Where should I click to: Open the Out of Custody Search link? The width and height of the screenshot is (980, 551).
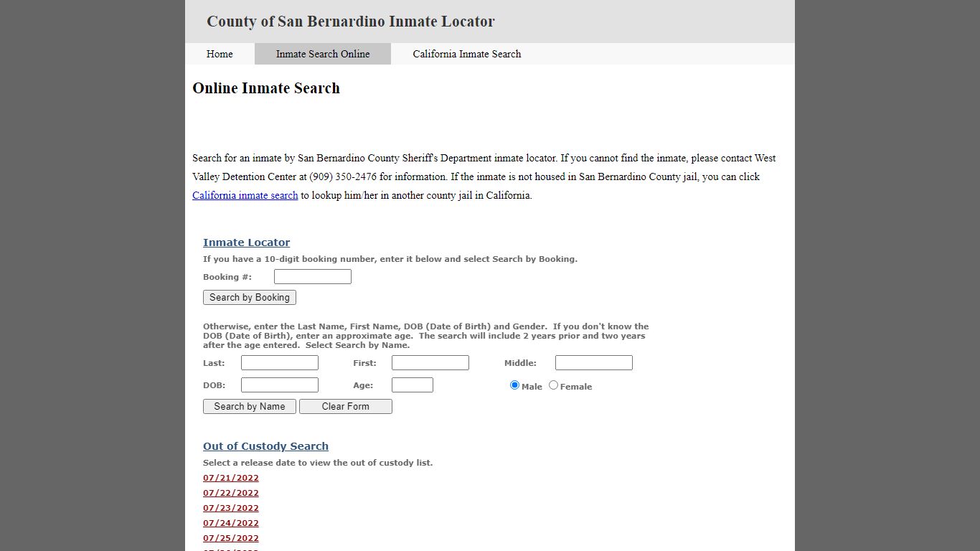265,446
